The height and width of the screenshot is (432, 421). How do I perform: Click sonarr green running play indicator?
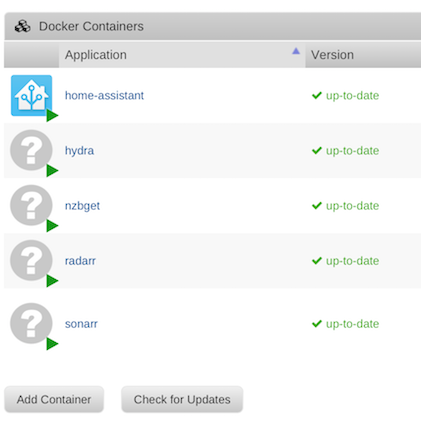(x=52, y=344)
